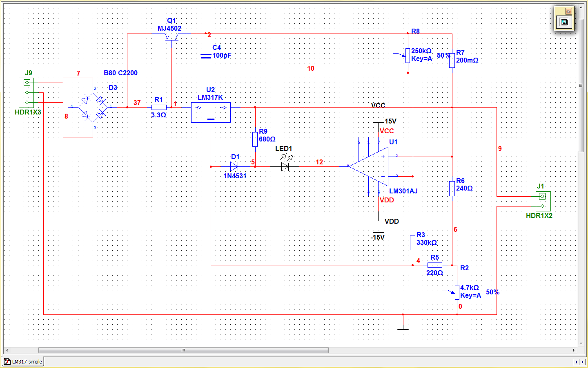
Task: Click the vertical scrollbar thumb
Action: 581,86
